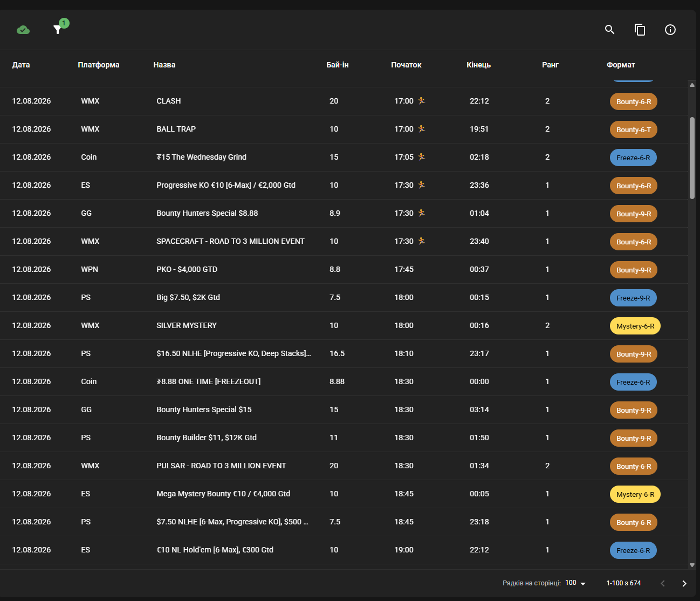Open rows per page dropdown showing 100
700x601 pixels.
(x=575, y=583)
